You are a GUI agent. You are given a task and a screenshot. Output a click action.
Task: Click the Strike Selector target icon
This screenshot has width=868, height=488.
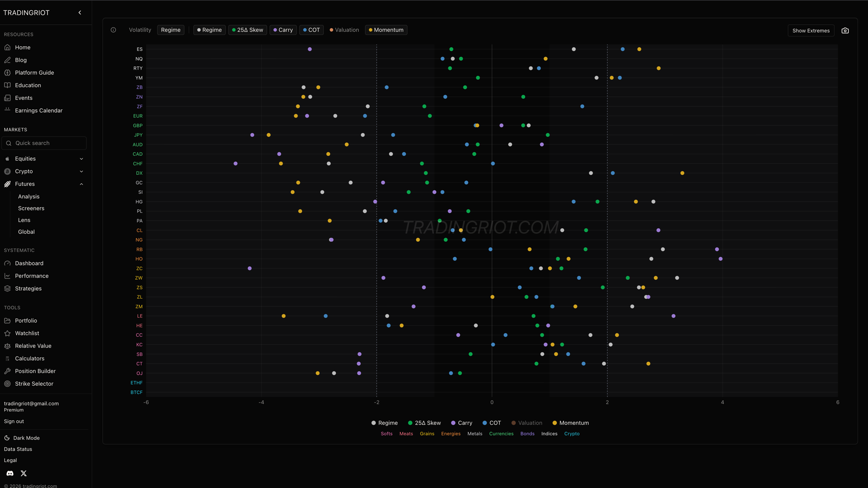tap(7, 383)
